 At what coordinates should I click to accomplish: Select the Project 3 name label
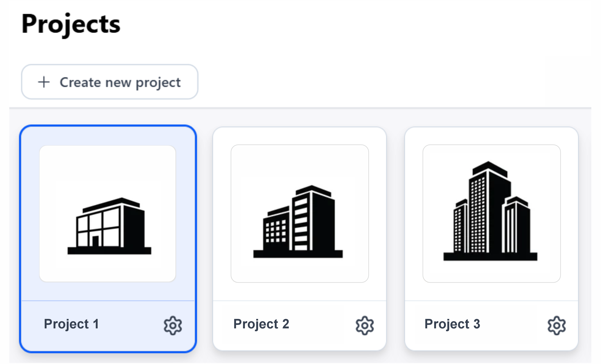453,324
